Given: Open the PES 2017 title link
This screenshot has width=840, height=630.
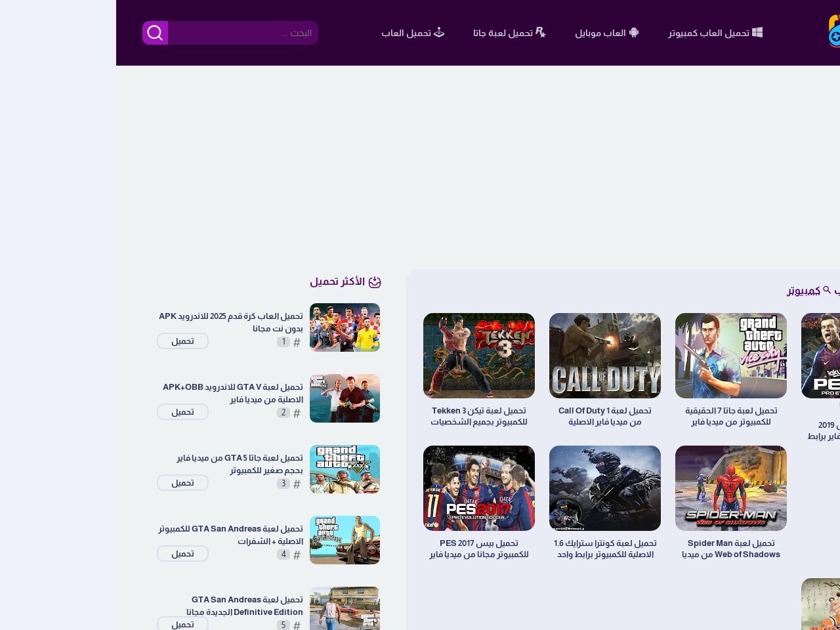Looking at the screenshot, I should point(479,549).
